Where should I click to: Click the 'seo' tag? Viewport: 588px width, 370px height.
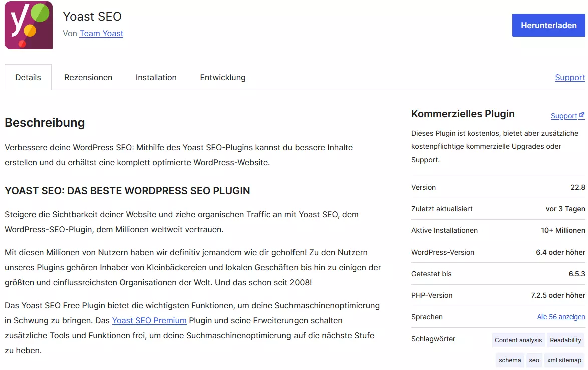tap(533, 360)
